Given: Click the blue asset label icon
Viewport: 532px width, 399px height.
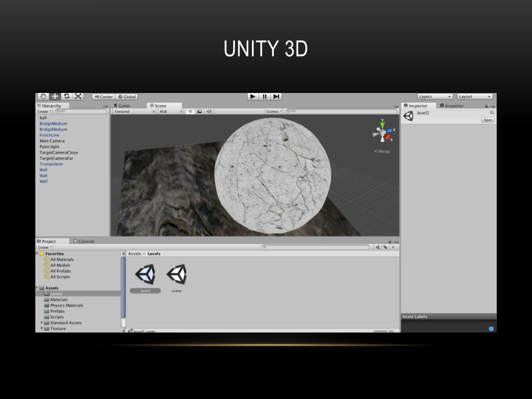Looking at the screenshot, I should [x=491, y=329].
